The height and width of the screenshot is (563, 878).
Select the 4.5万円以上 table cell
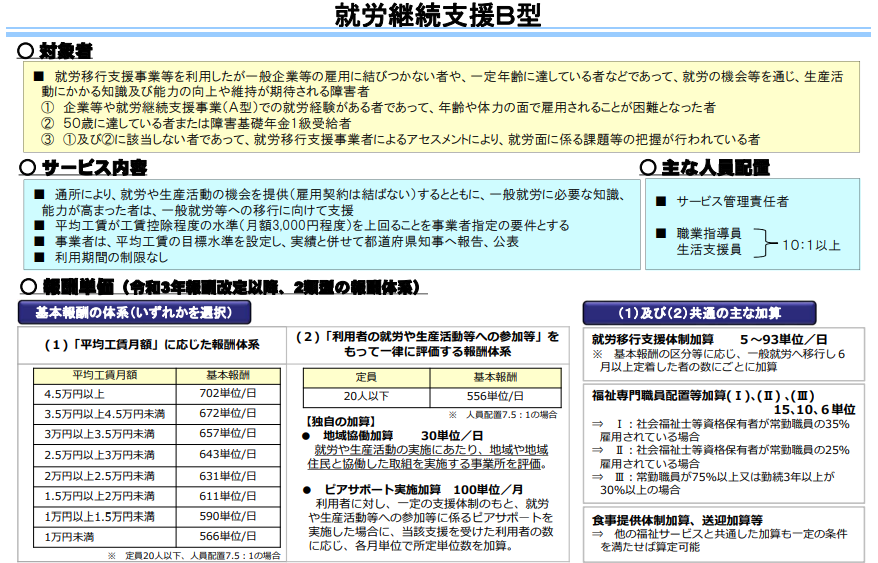(105, 394)
